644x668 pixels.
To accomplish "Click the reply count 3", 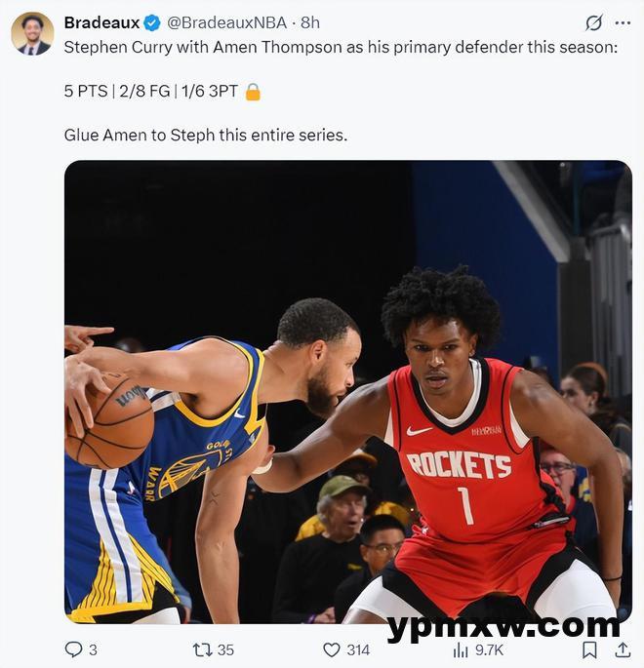I will pos(93,650).
